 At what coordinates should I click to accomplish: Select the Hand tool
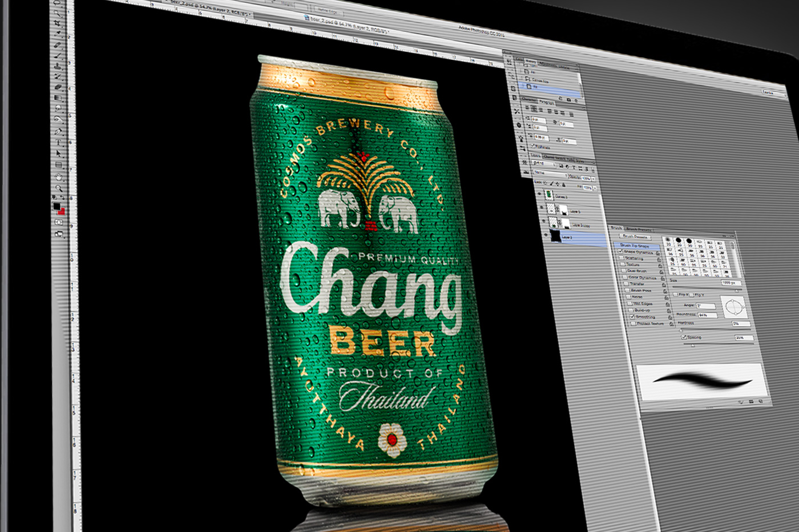tap(59, 177)
